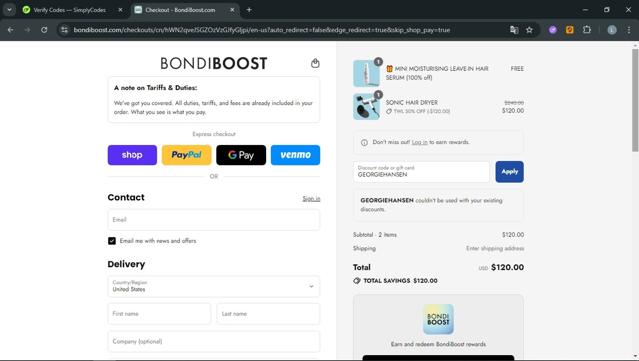Pay with Venmo express button

[295, 155]
